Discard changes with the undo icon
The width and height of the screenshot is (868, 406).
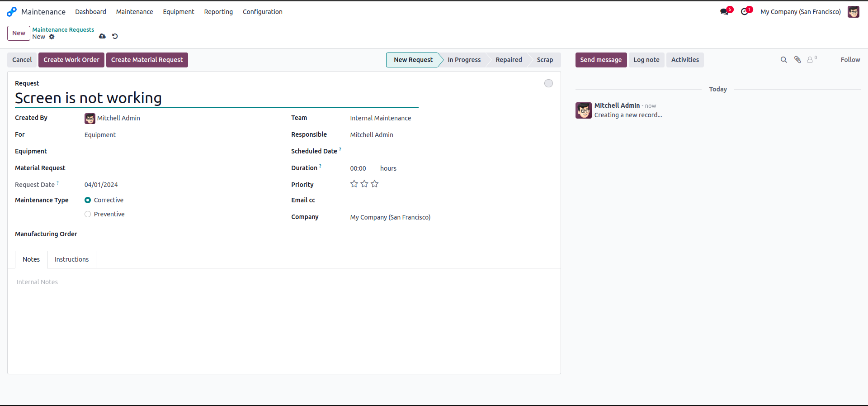click(x=115, y=36)
